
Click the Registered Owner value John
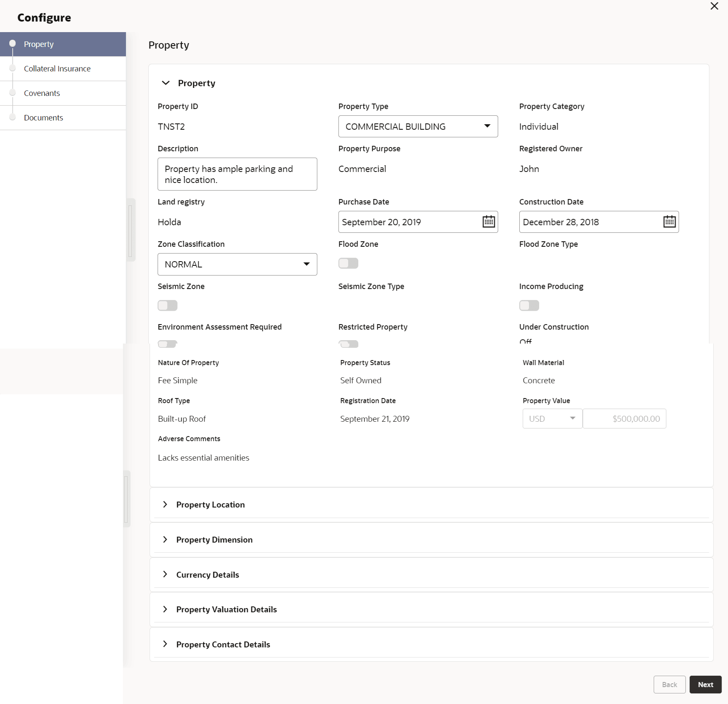point(529,169)
